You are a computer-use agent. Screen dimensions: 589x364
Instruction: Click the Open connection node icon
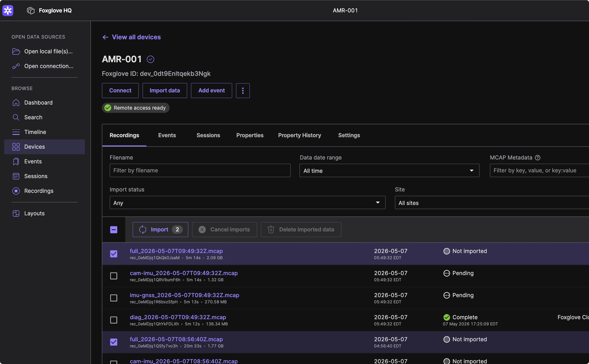pos(16,66)
